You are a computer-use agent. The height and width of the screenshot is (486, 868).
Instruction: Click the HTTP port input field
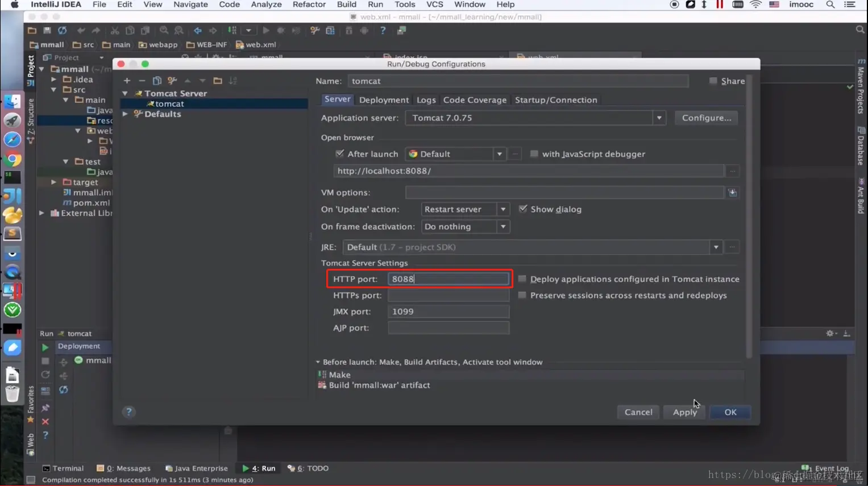coord(448,279)
